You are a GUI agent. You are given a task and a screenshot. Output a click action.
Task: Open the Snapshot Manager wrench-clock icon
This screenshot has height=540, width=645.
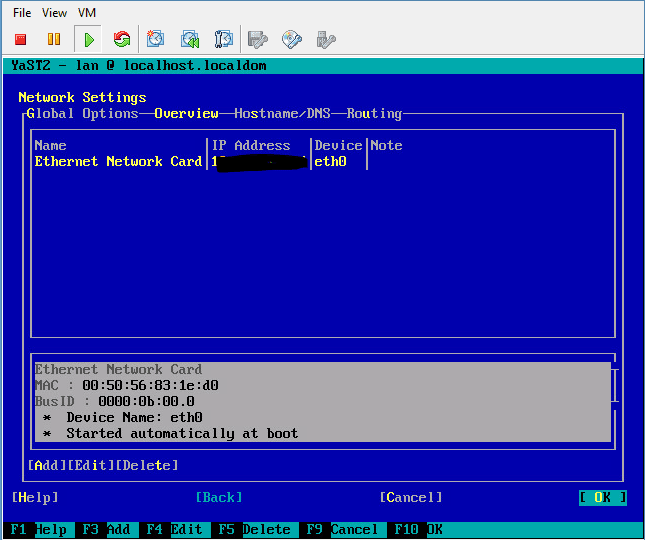[x=224, y=39]
